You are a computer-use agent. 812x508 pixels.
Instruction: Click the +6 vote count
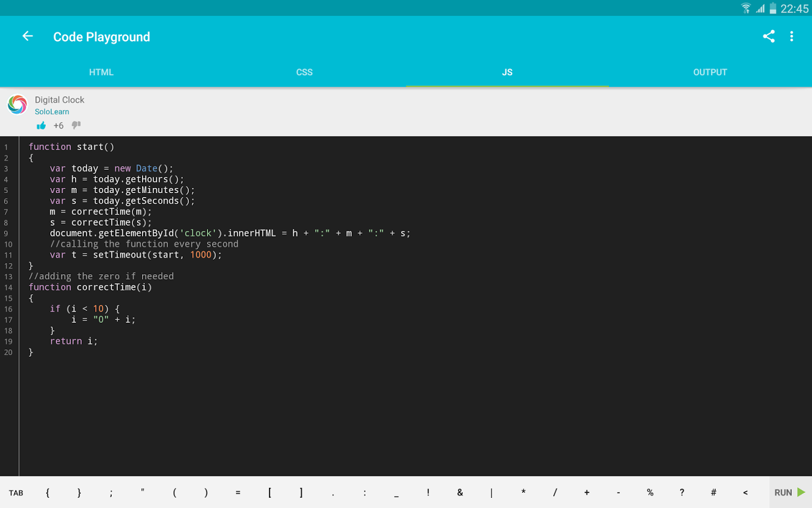point(59,126)
